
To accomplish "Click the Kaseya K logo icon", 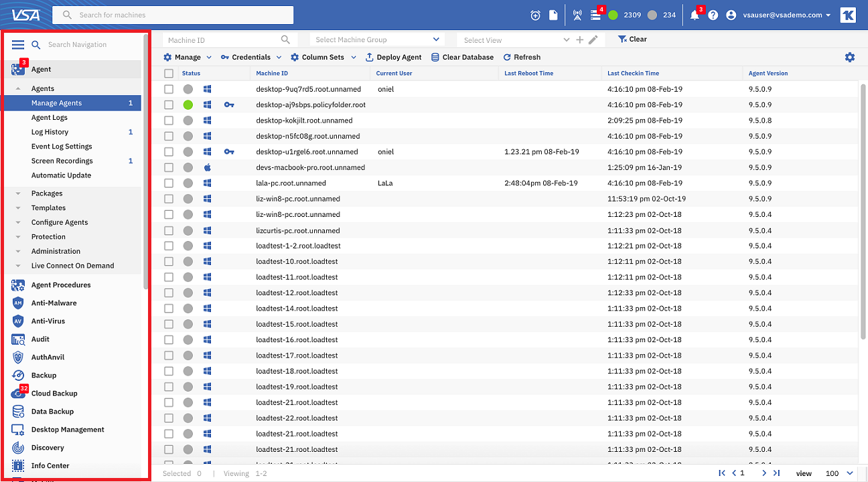I will tap(847, 15).
